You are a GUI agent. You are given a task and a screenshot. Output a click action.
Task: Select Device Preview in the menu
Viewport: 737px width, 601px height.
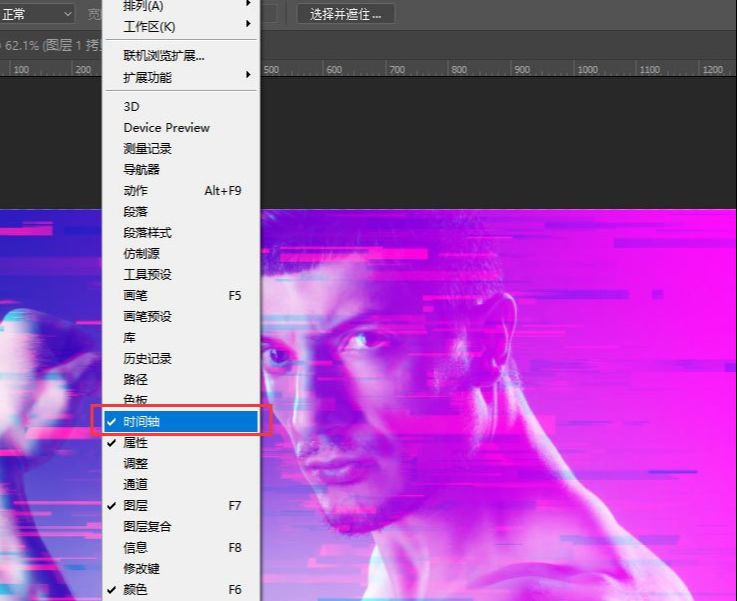(x=181, y=128)
